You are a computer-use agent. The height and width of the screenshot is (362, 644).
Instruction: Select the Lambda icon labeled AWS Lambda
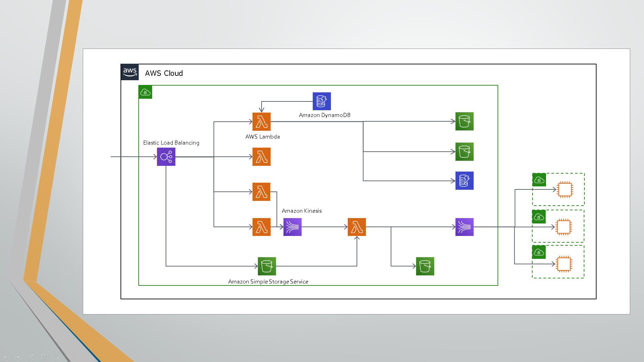click(x=262, y=122)
